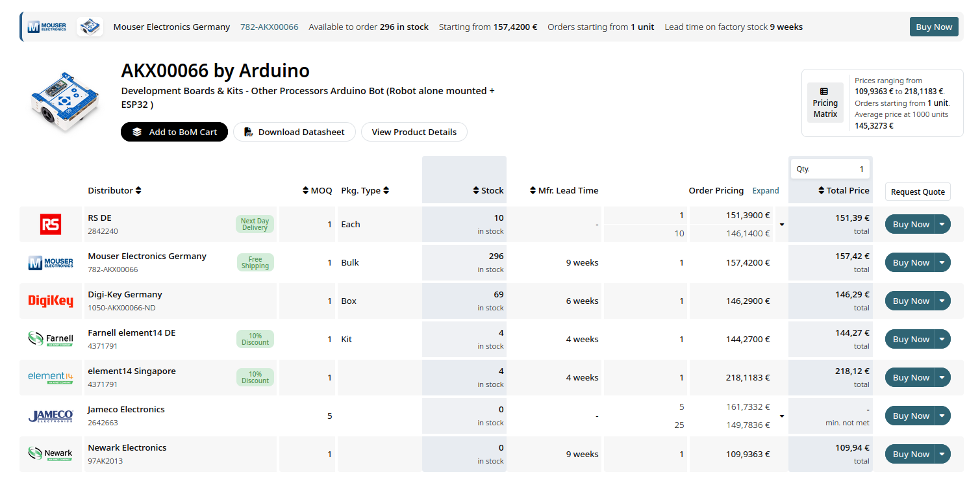Image resolution: width=980 pixels, height=487 pixels.
Task: Buy Now from Jameco Electronics
Action: pyautogui.click(x=911, y=416)
